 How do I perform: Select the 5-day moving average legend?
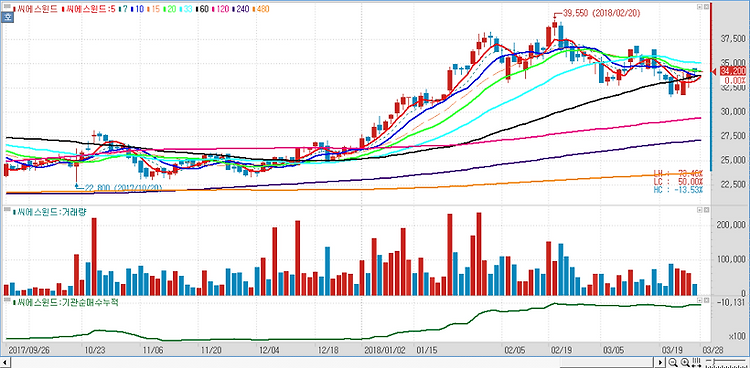coord(89,9)
